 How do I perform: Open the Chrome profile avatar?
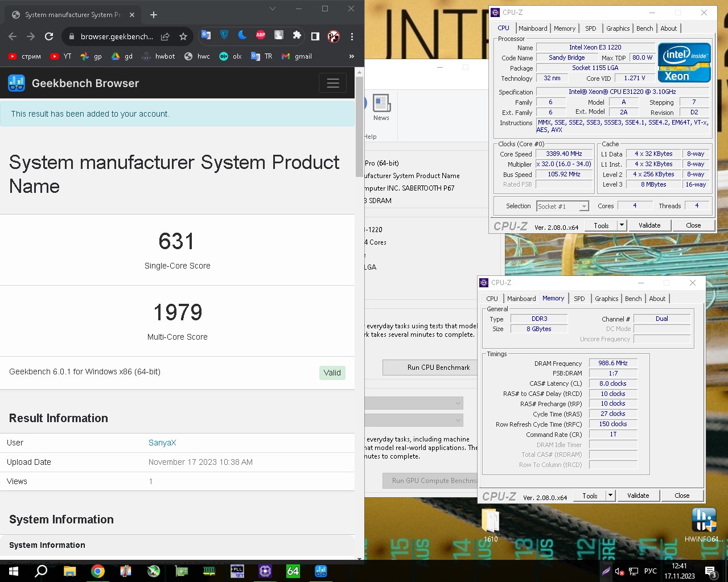tap(334, 36)
